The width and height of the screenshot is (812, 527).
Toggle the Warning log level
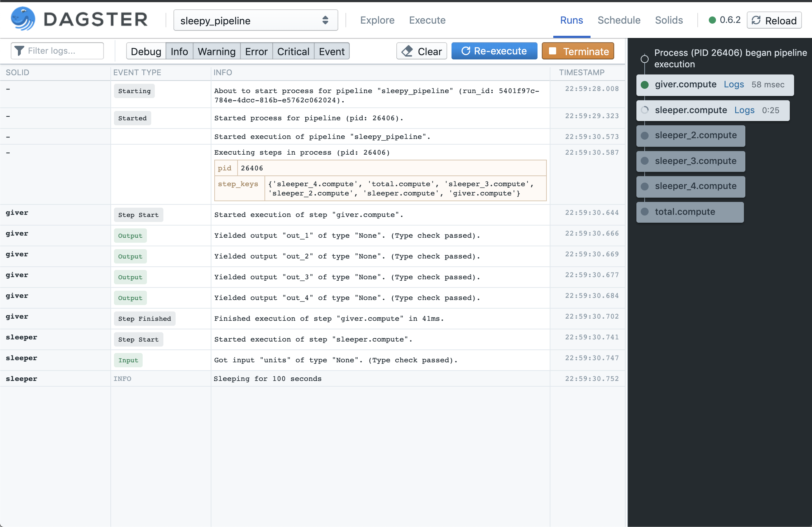[x=216, y=51]
